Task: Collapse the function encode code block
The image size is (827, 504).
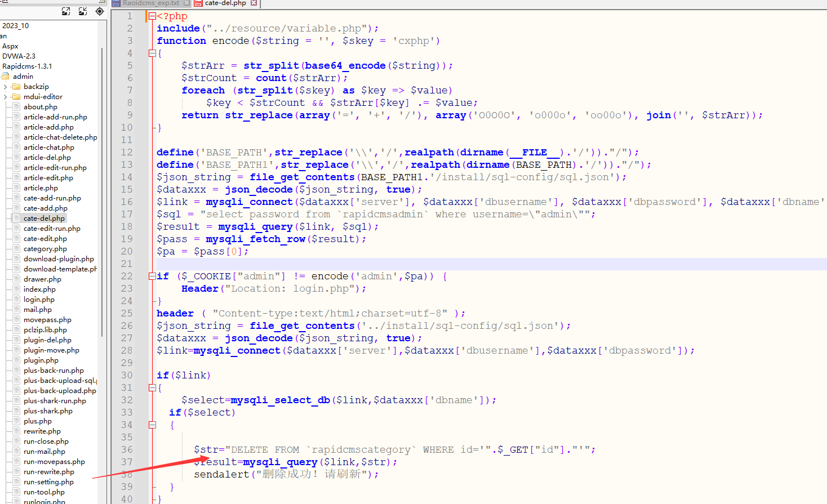Action: [152, 52]
